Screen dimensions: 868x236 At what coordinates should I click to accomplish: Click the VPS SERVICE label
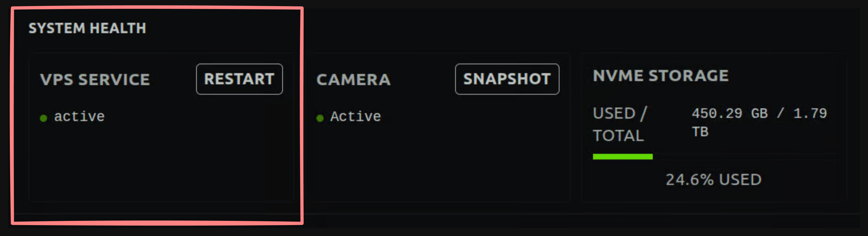tap(95, 80)
